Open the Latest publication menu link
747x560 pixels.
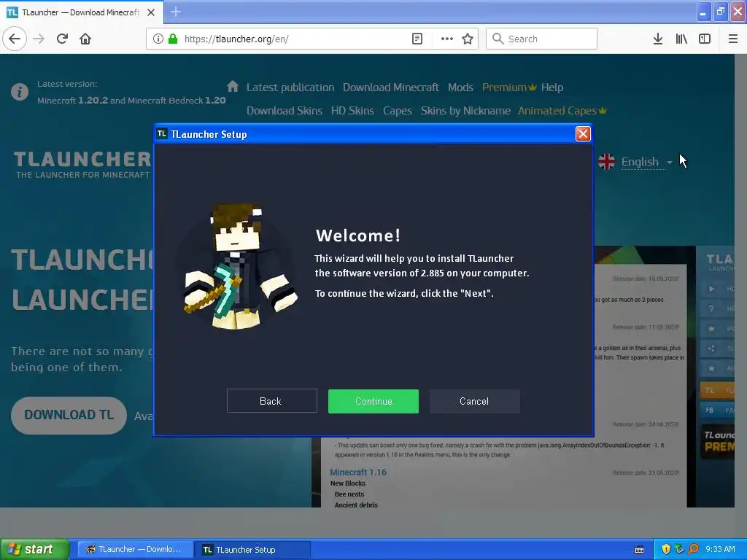pos(290,87)
